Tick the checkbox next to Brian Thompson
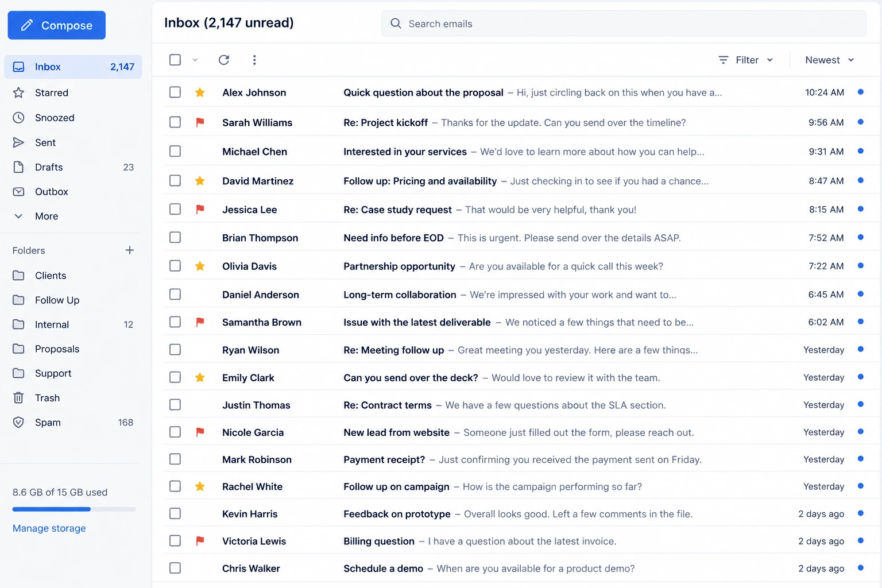This screenshot has height=588, width=882. [175, 237]
